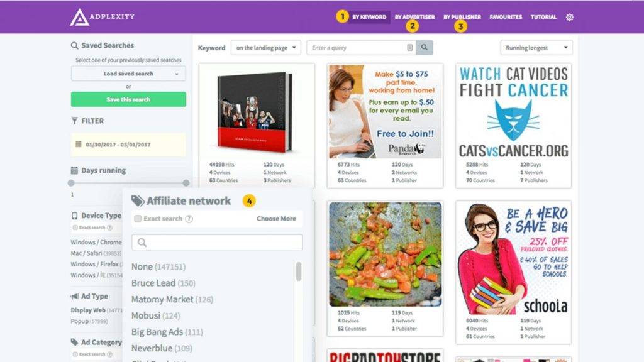The width and height of the screenshot is (644, 362).
Task: Click the Adplexity logo
Action: tap(102, 17)
